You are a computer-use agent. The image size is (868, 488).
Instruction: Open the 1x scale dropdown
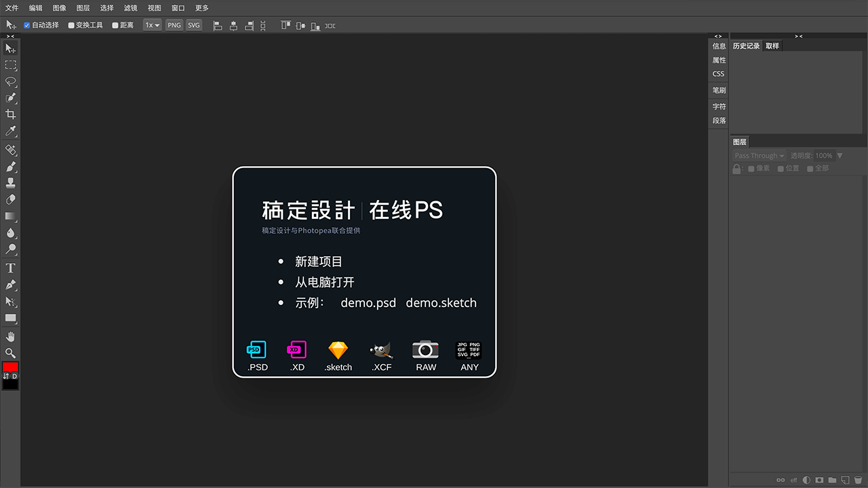coord(152,25)
